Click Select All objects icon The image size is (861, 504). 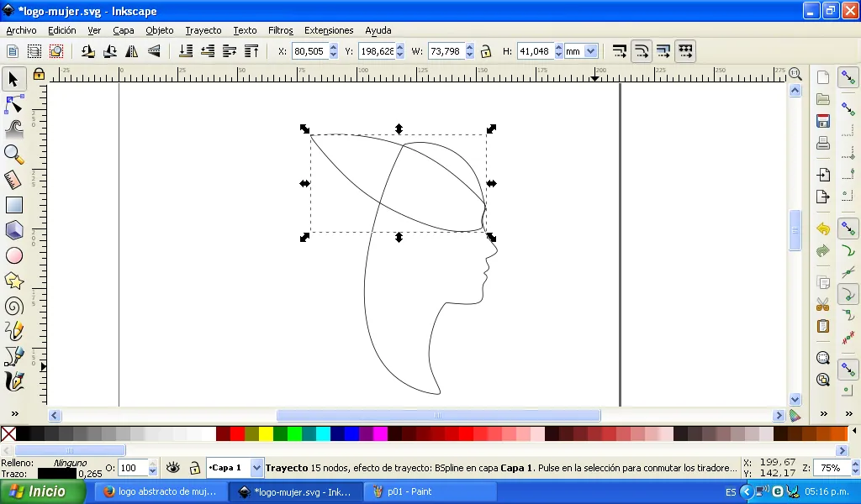tap(13, 51)
